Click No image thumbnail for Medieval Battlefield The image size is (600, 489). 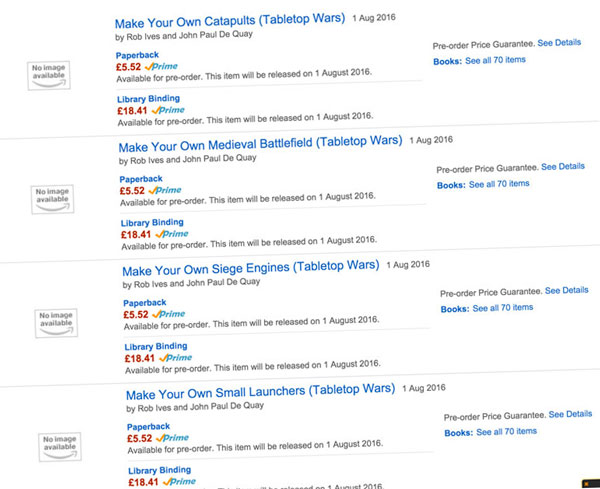click(52, 199)
